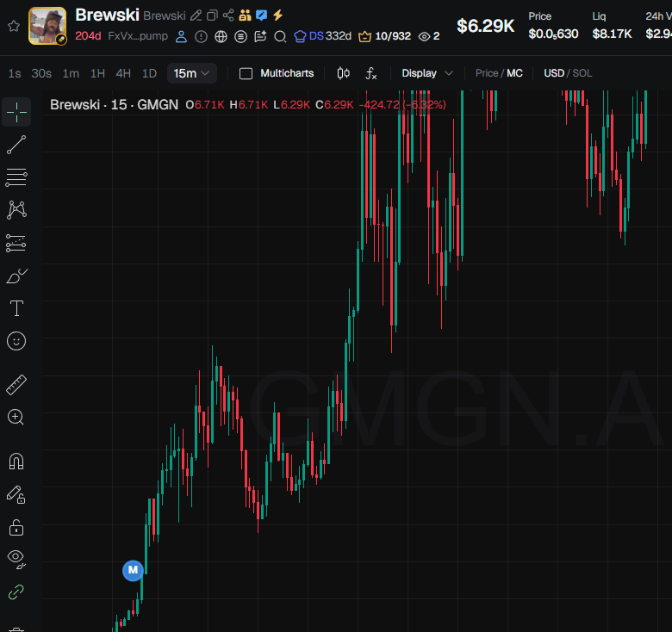Copy token name using copy icon
Viewport: 672px width, 632px height.
click(x=212, y=15)
